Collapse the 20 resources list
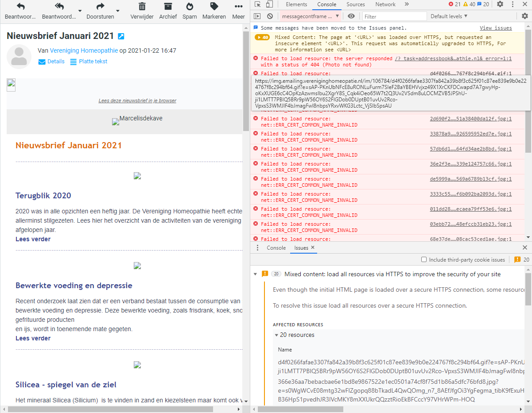 click(x=276, y=335)
